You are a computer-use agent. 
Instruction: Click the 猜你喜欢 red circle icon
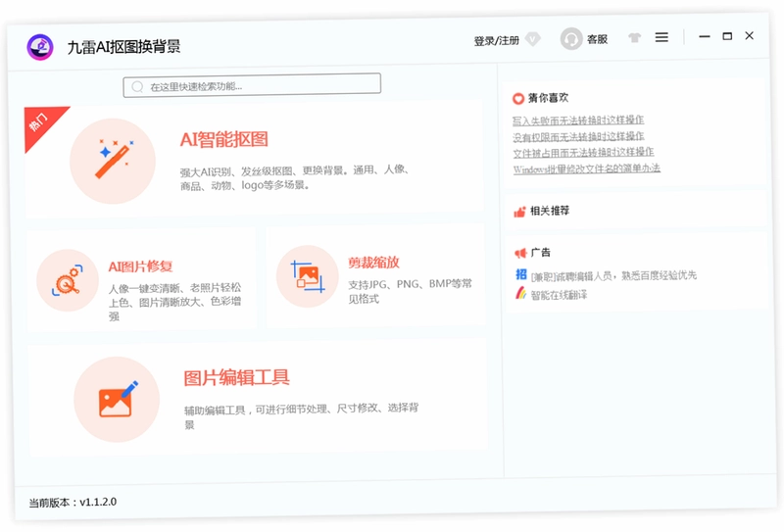(518, 99)
